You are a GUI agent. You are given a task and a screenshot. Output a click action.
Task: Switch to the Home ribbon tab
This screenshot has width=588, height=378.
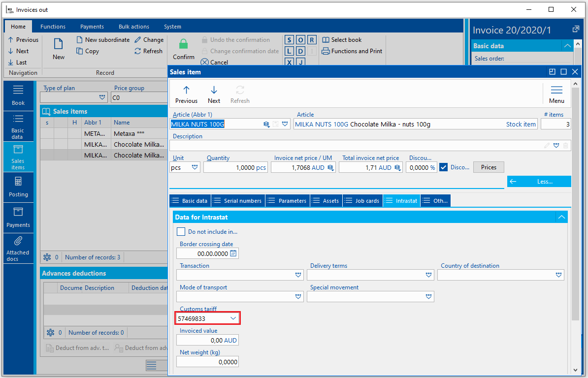18,27
